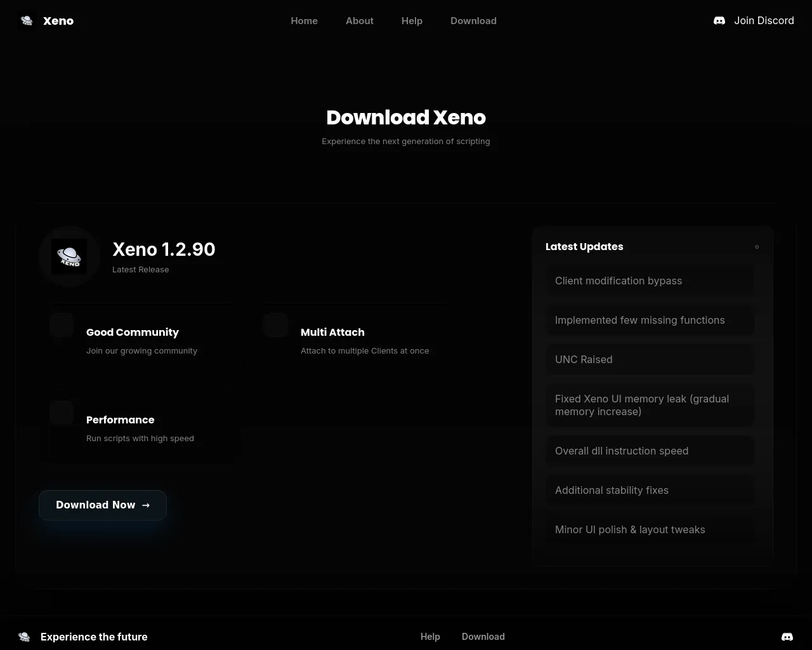Click 'Run scripts with high speed' text
The width and height of the screenshot is (812, 650).
pyautogui.click(x=140, y=438)
